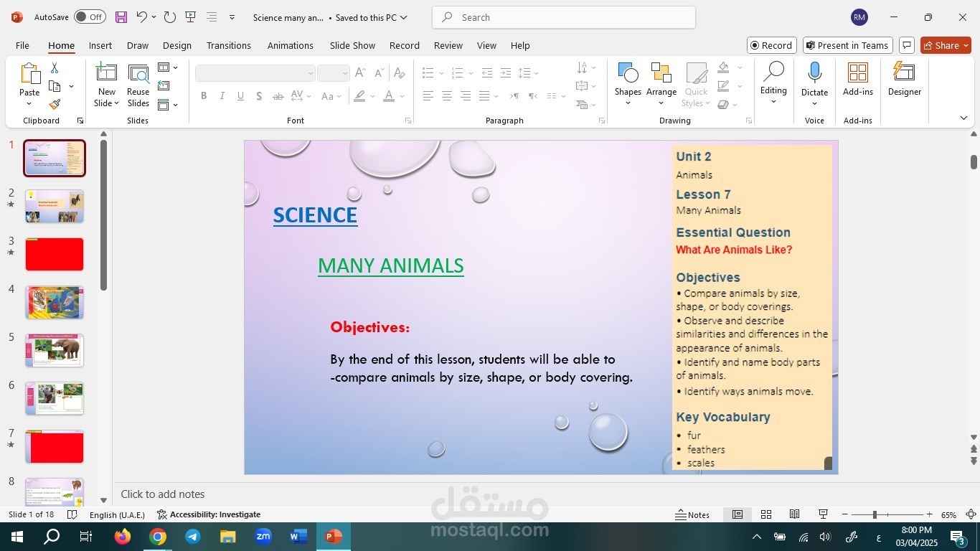Click the Zoom Out minus button
Image resolution: width=980 pixels, height=551 pixels.
coord(845,514)
